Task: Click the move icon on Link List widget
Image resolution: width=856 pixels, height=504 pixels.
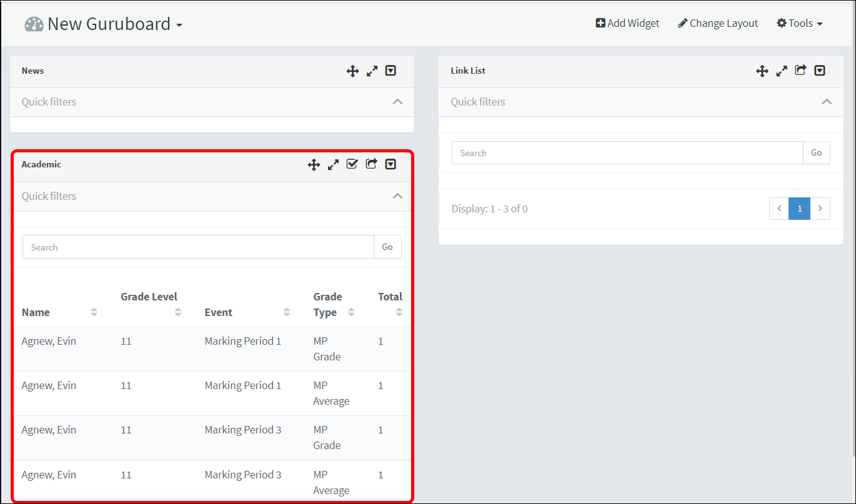Action: pos(762,71)
